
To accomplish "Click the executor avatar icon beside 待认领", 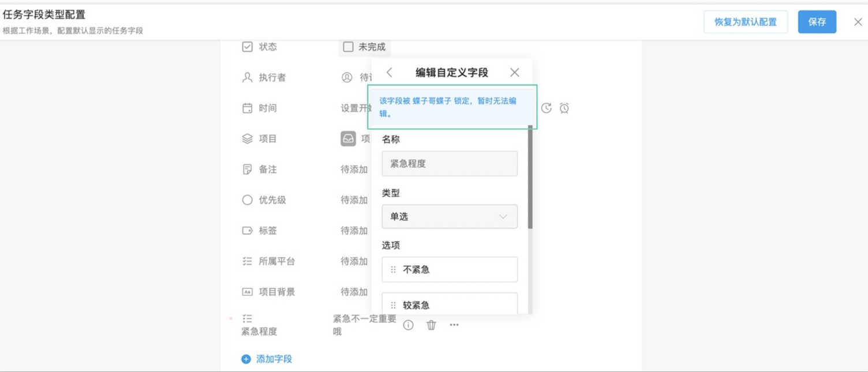I will 347,77.
